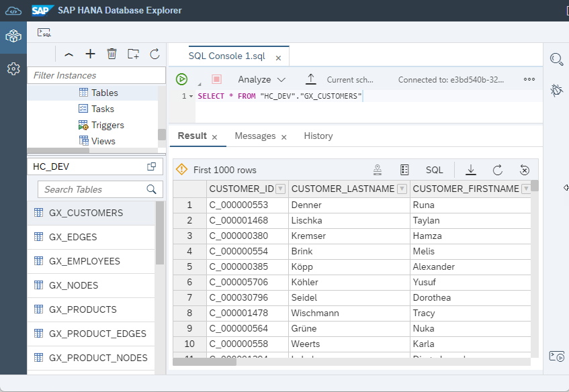
Task: Focus the Search Tables field
Action: (100, 189)
